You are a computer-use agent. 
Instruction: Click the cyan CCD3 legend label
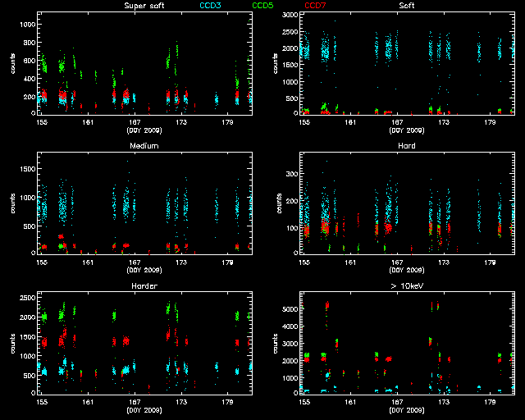point(211,6)
